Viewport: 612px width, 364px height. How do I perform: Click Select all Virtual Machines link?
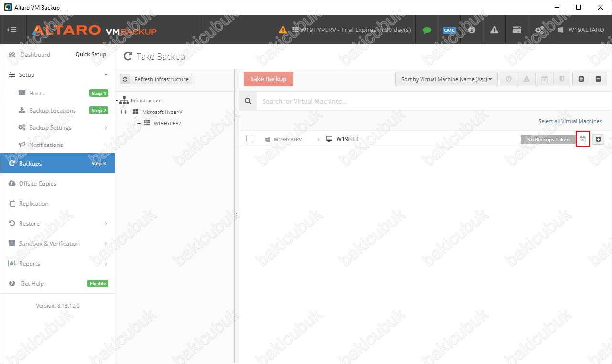(x=570, y=121)
